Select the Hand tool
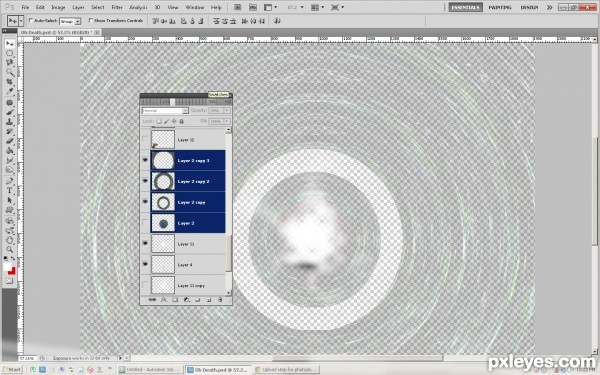600x375 pixels. [10, 240]
